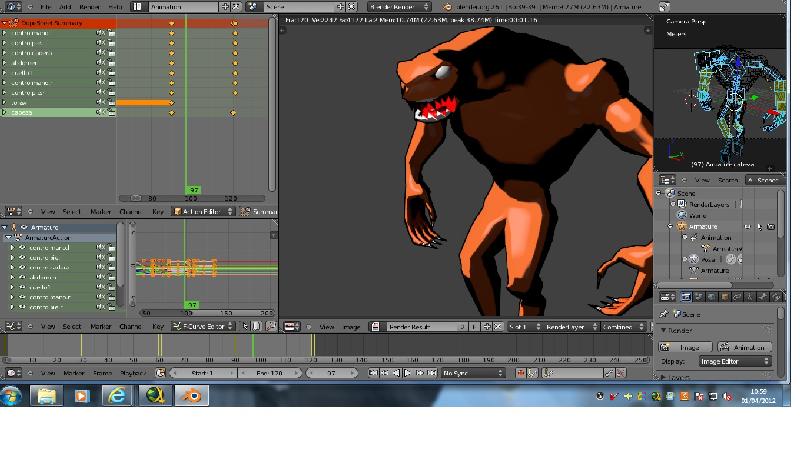Screen dimensions: 800x452
Task: Open Windows Explorer folder in taskbar
Action: coord(46,395)
